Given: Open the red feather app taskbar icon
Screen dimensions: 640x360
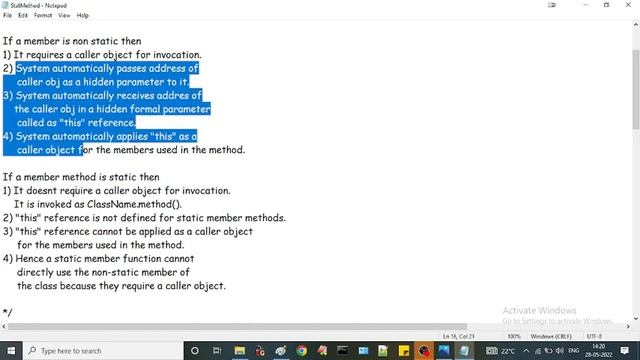Looking at the screenshot, I should click(x=322, y=351).
